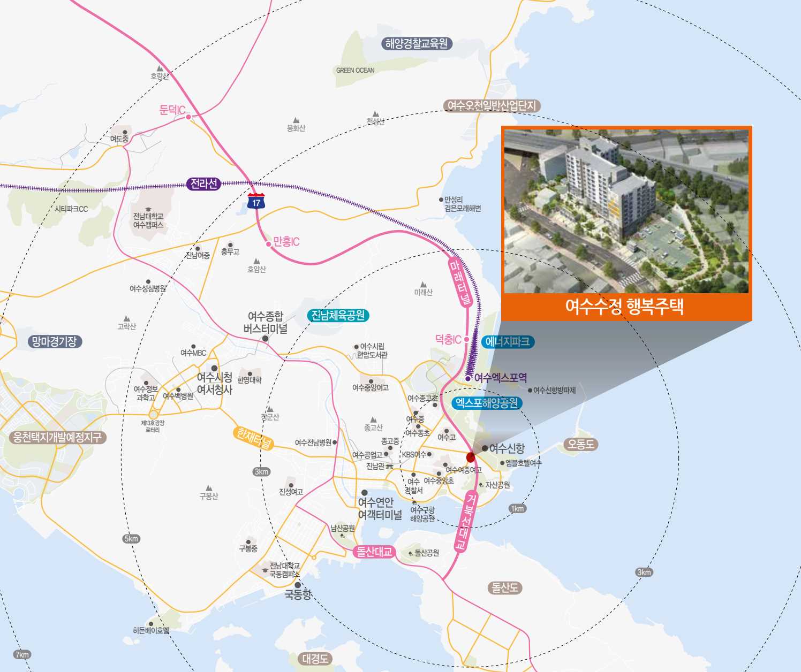Click the 돌산도 island label

point(504,588)
